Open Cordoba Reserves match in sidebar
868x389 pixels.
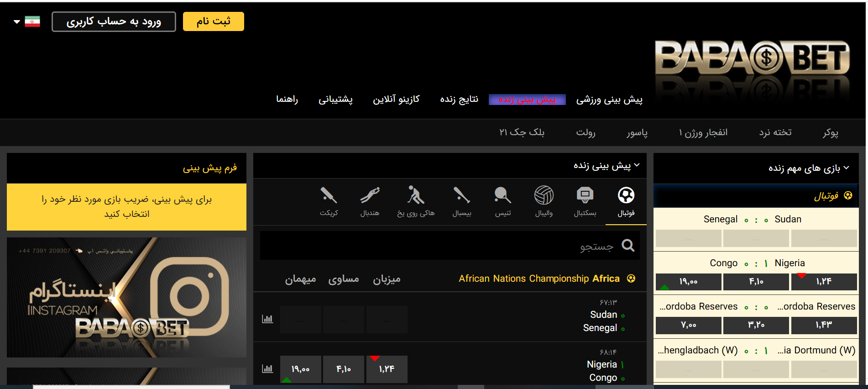756,306
